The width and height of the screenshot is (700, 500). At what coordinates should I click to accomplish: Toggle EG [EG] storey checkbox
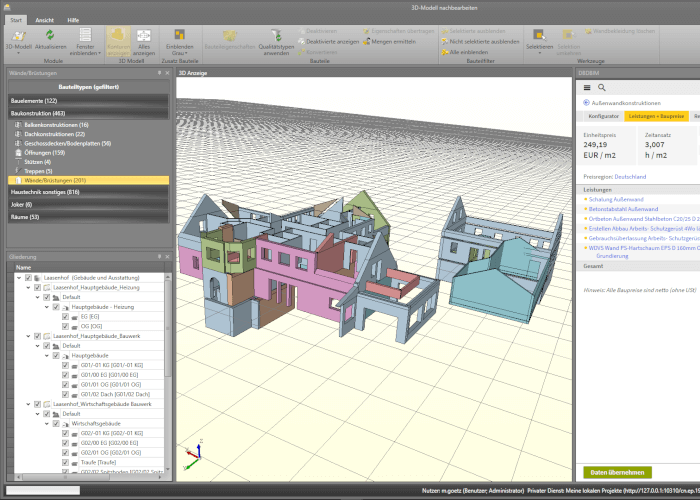65,317
